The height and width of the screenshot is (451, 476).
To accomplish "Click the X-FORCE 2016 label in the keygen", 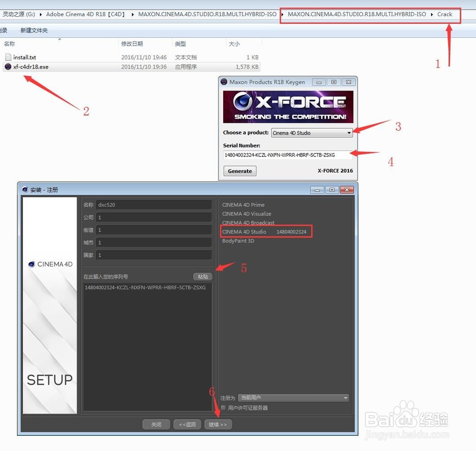I will tap(335, 170).
